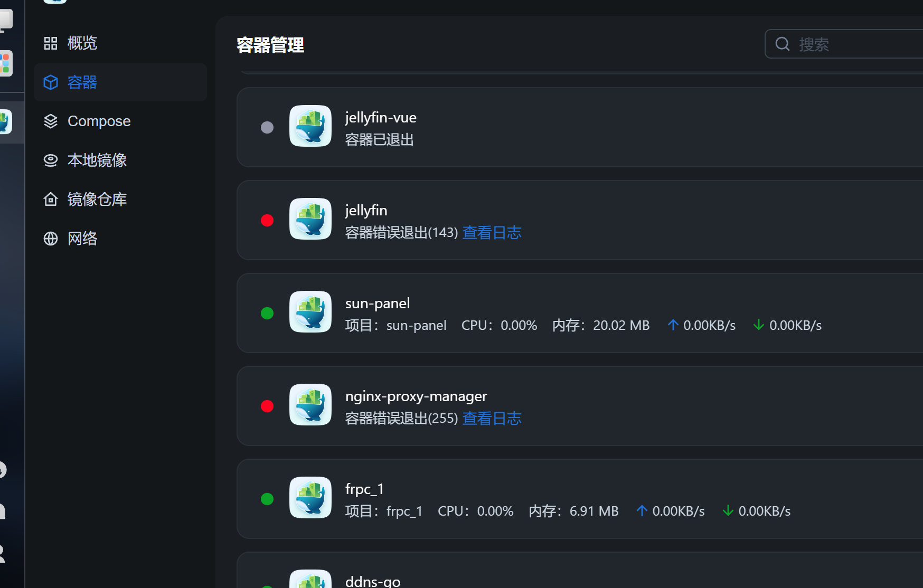Select the jellyfin-vue container name
This screenshot has height=588, width=923.
tap(381, 118)
